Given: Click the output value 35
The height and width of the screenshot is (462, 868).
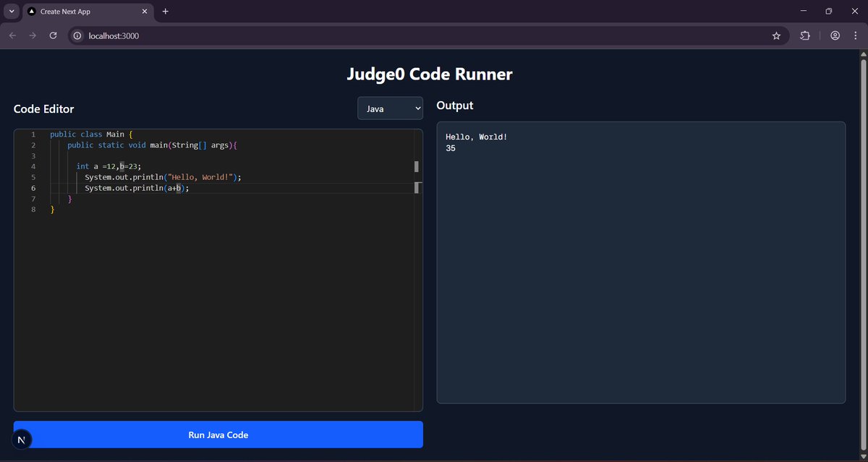Looking at the screenshot, I should (x=451, y=148).
